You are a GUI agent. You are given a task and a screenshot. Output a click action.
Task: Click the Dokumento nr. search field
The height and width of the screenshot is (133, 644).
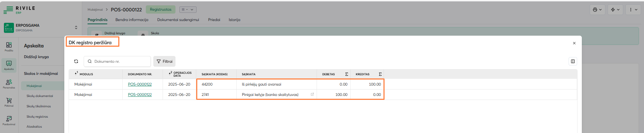click(117, 61)
